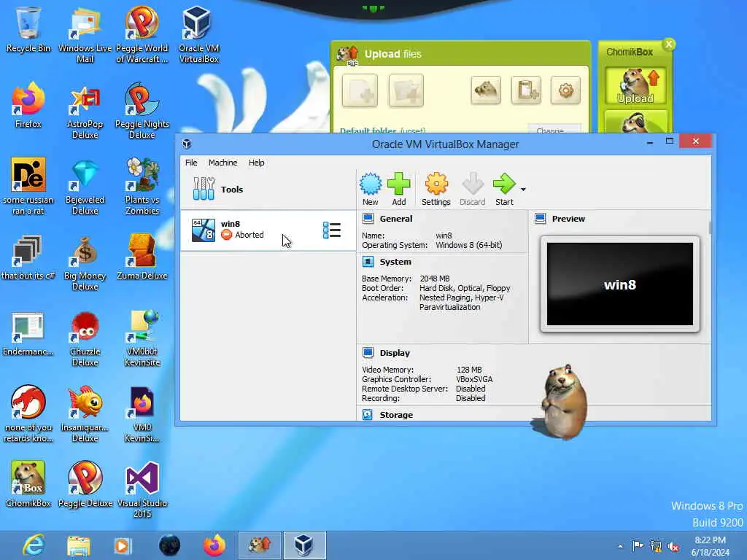Select Insaniquarium Deluxe desktop icon
747x560 pixels.
(x=85, y=414)
